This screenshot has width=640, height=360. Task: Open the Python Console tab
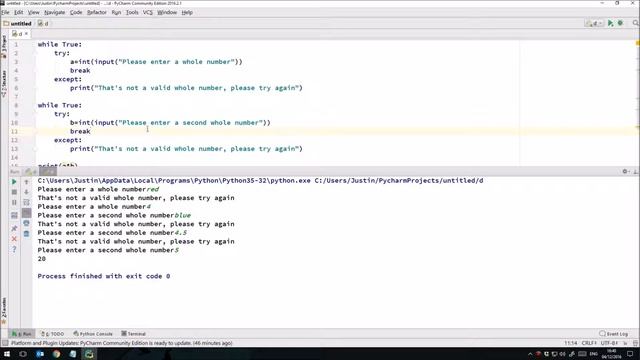[x=93, y=333]
